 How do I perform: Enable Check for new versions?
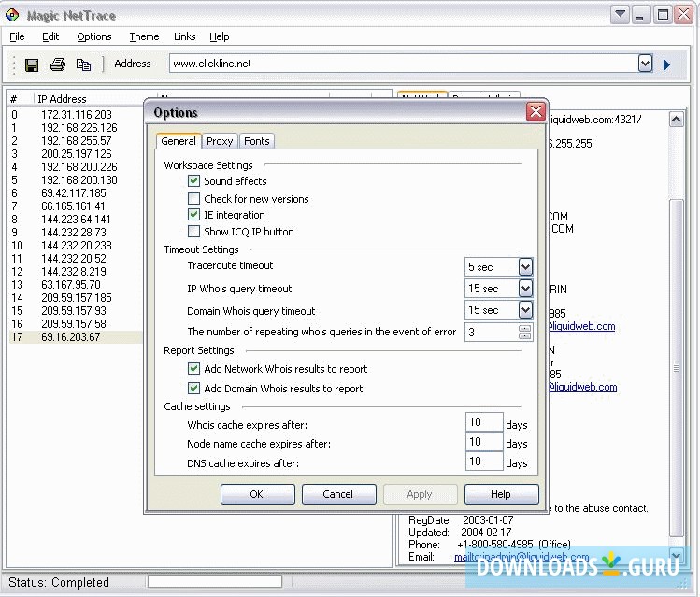click(x=194, y=198)
